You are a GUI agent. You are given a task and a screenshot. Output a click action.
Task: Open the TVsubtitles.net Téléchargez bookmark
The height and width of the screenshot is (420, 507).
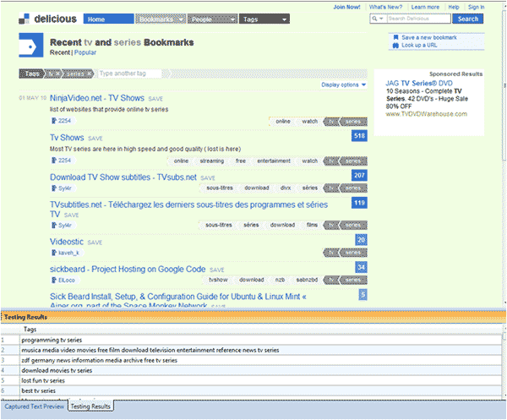[188, 210]
